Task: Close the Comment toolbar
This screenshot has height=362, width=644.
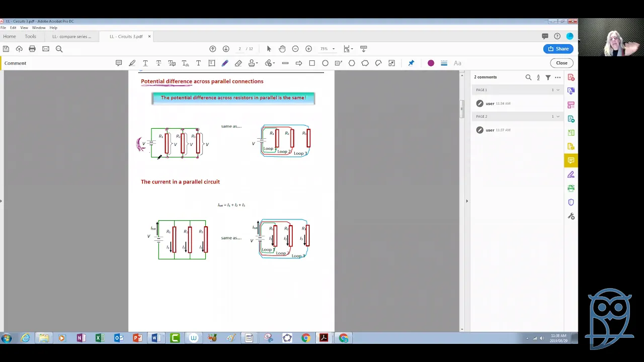Action: (x=561, y=63)
